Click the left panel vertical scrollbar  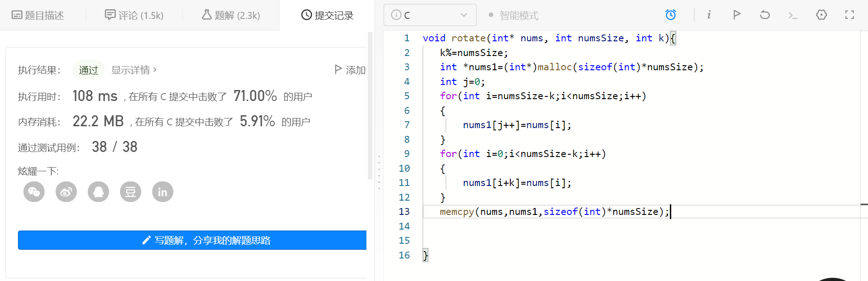(370, 106)
